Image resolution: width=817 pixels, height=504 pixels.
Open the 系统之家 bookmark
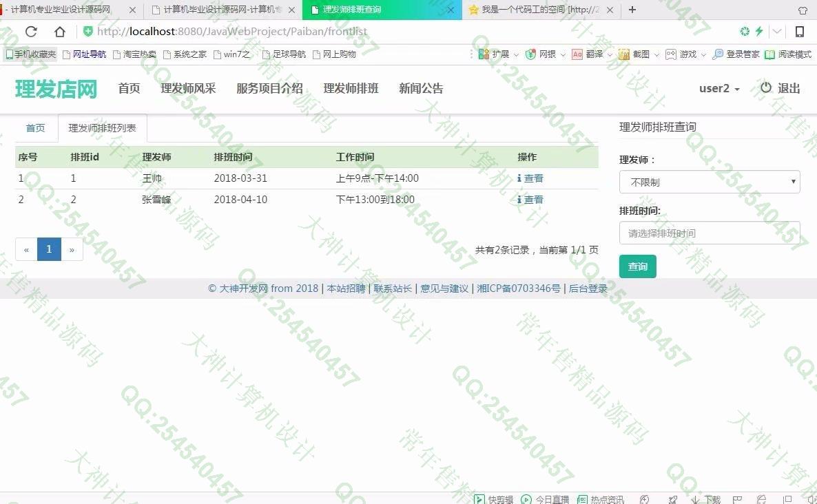click(x=185, y=54)
